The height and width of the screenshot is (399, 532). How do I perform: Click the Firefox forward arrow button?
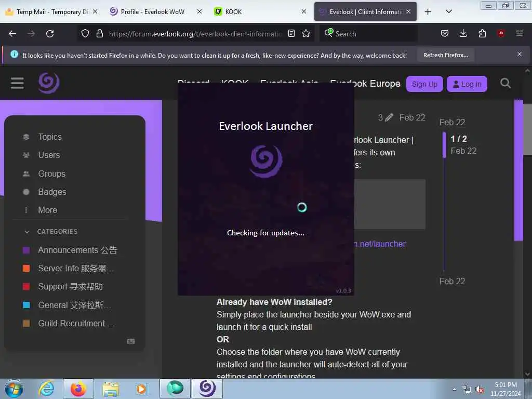coord(31,34)
